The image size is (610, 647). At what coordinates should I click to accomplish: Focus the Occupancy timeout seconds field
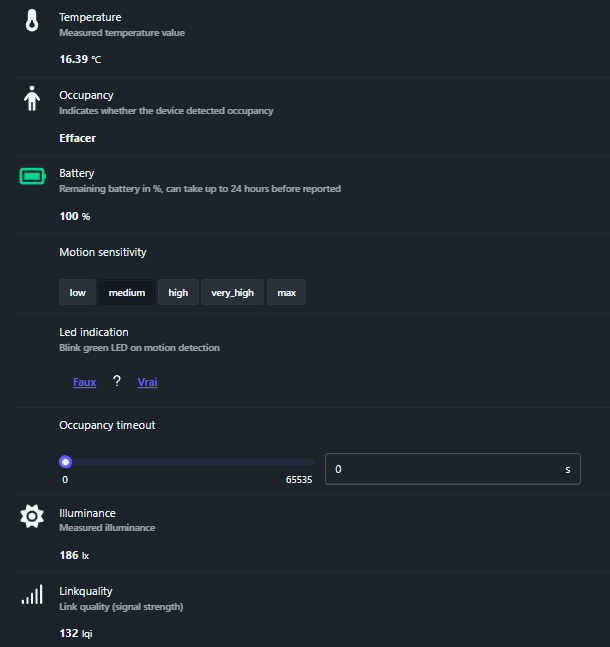click(445, 469)
